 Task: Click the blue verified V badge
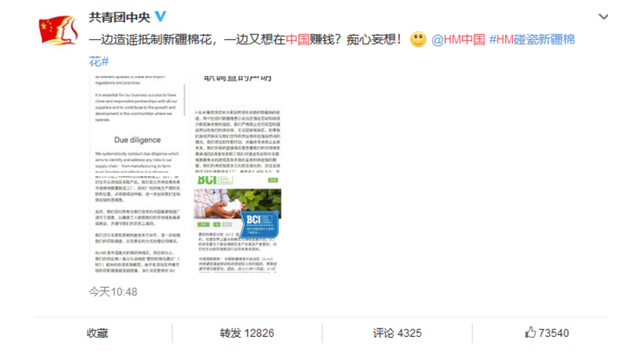coord(160,17)
